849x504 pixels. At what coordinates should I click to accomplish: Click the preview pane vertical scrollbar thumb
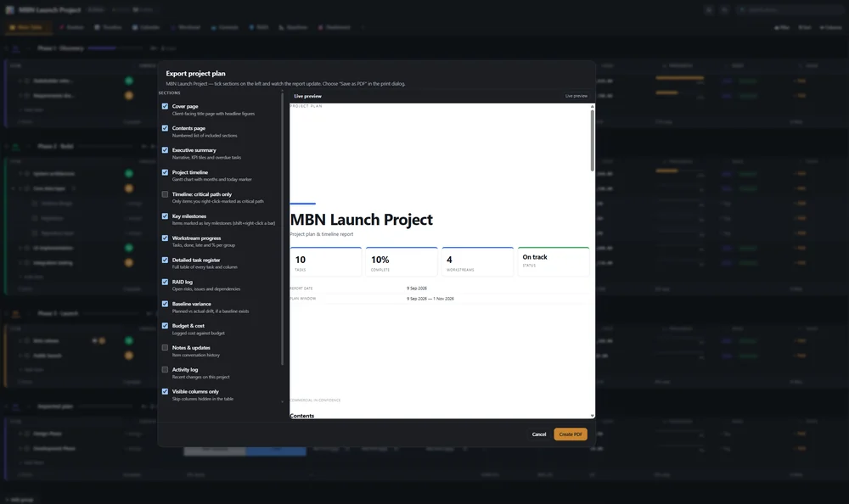pyautogui.click(x=593, y=140)
